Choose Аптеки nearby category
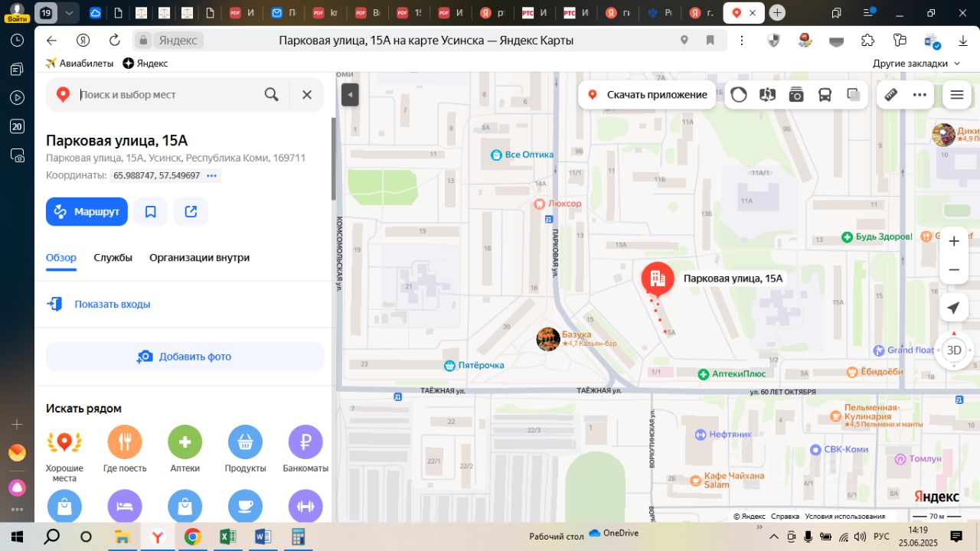The image size is (980, 551). (x=185, y=450)
